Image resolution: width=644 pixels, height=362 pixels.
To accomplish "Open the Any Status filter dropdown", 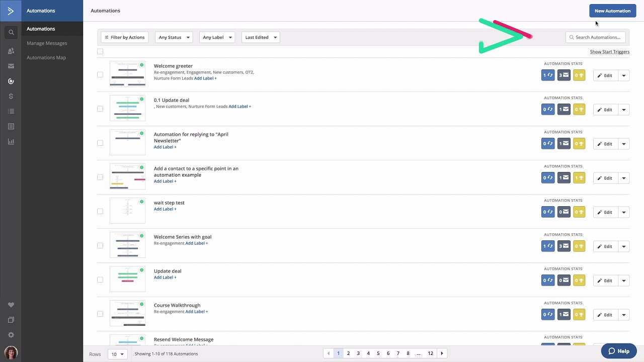I will pos(174,37).
